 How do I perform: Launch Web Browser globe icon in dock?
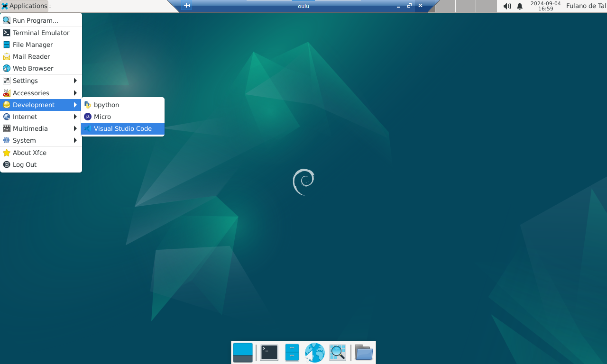(314, 353)
